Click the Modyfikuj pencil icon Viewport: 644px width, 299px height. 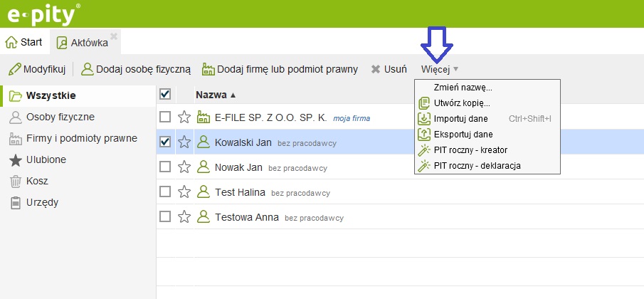[x=14, y=69]
